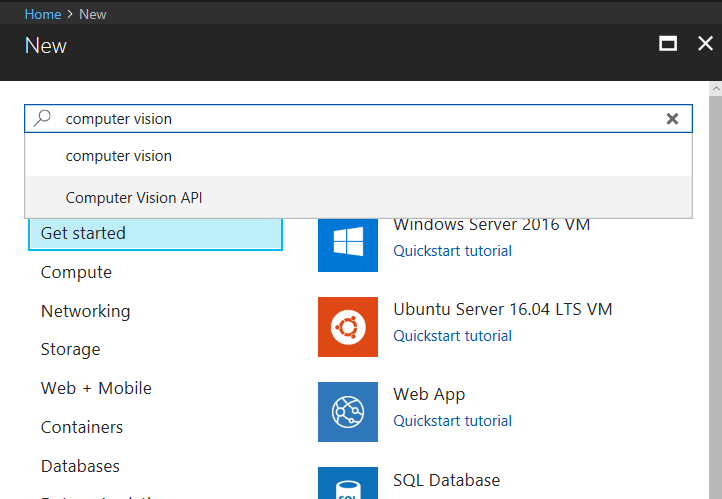Click the Home breadcrumb link
The height and width of the screenshot is (499, 722).
click(x=43, y=14)
